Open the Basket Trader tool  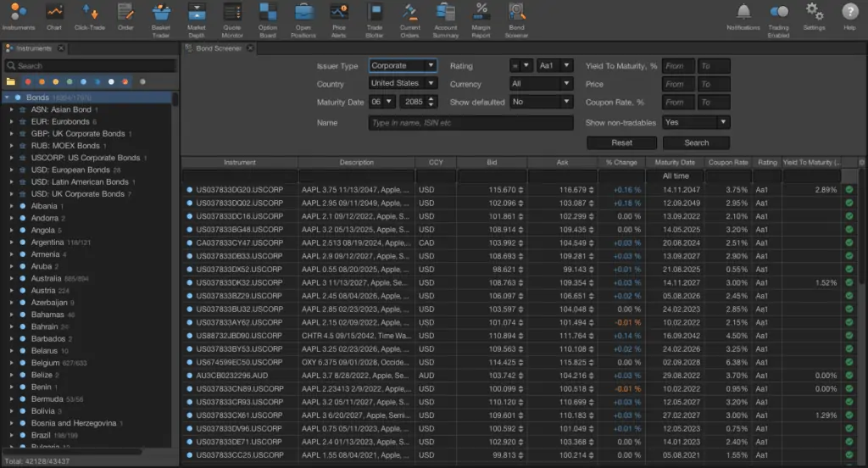pyautogui.click(x=161, y=20)
